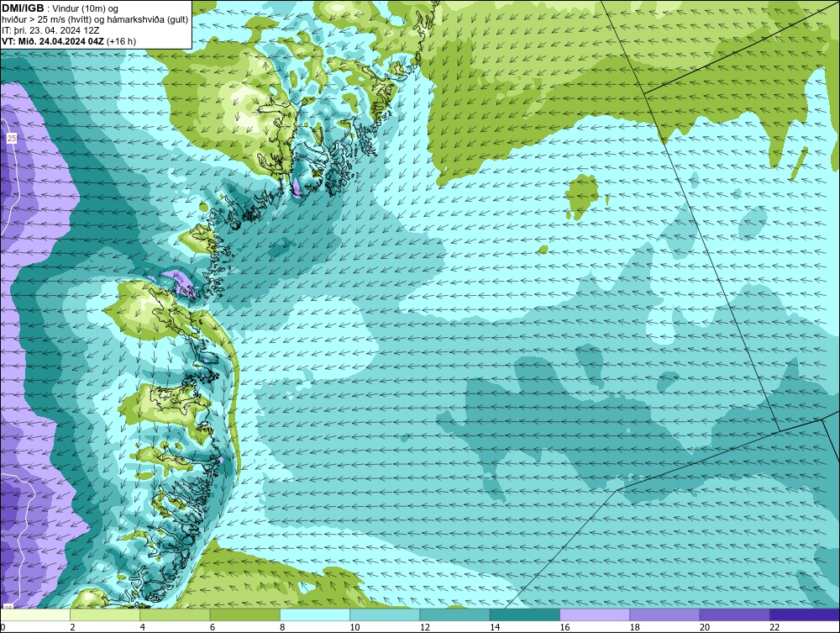Click the 'VT: Mið. 24.04.2024 04Z (+16 h)' line
Viewport: 840px width, 633px height.
pyautogui.click(x=69, y=41)
